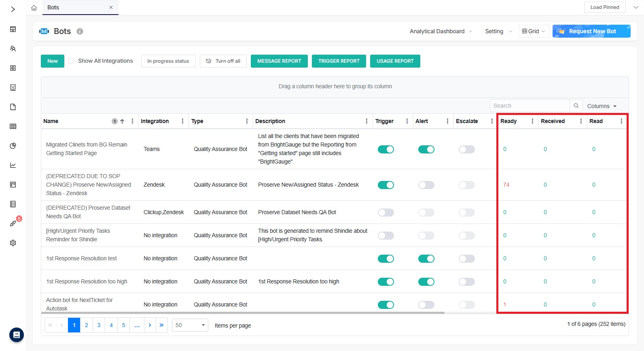This screenshot has height=351, width=644.
Task: Click the New bot button
Action: (53, 61)
